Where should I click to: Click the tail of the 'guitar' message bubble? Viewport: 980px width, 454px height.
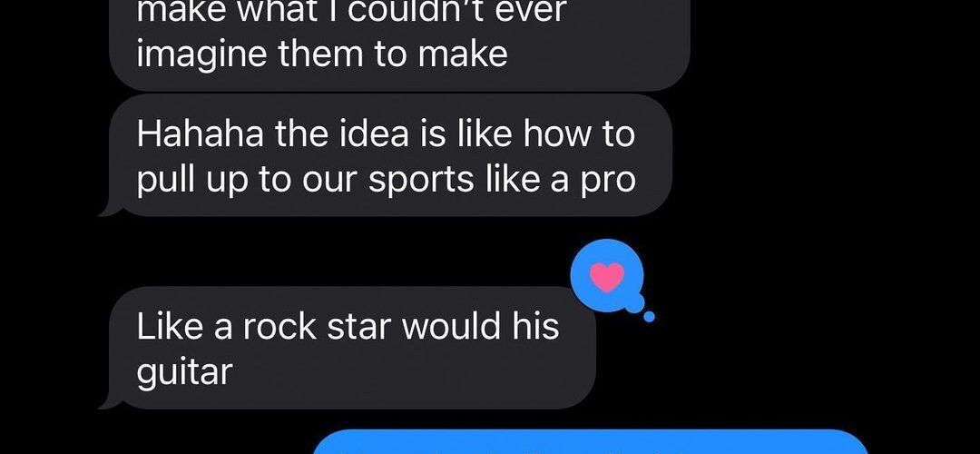click(x=112, y=402)
